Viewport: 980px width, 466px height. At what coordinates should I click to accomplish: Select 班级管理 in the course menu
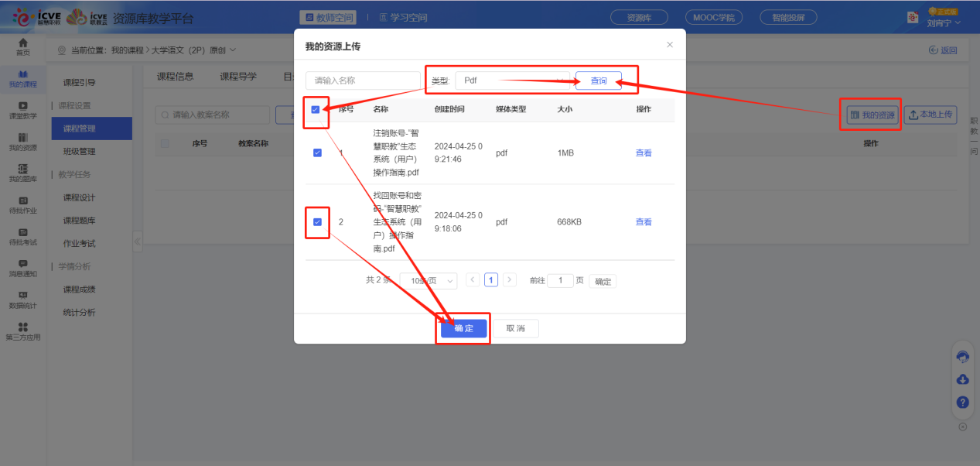click(80, 152)
